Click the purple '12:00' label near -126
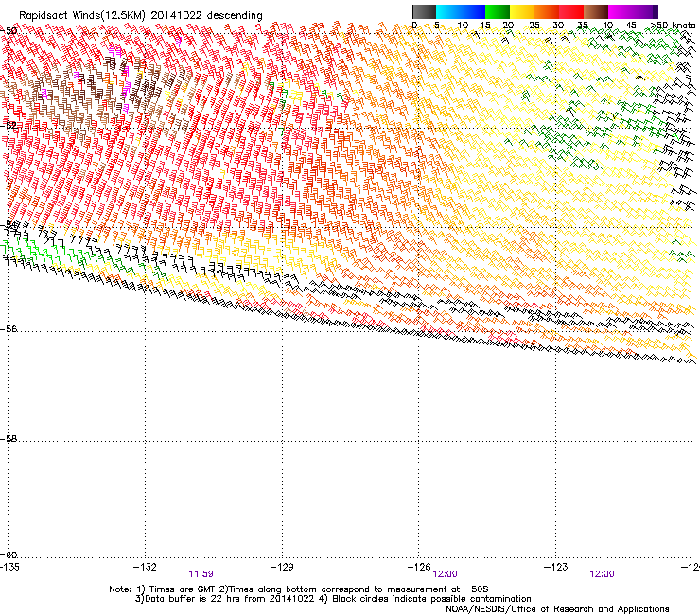700x615 pixels. click(446, 574)
